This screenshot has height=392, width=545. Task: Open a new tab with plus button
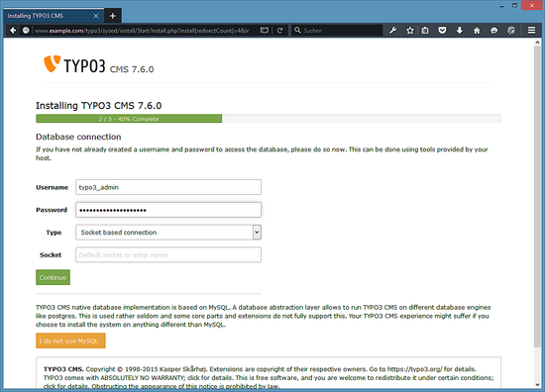tap(112, 16)
